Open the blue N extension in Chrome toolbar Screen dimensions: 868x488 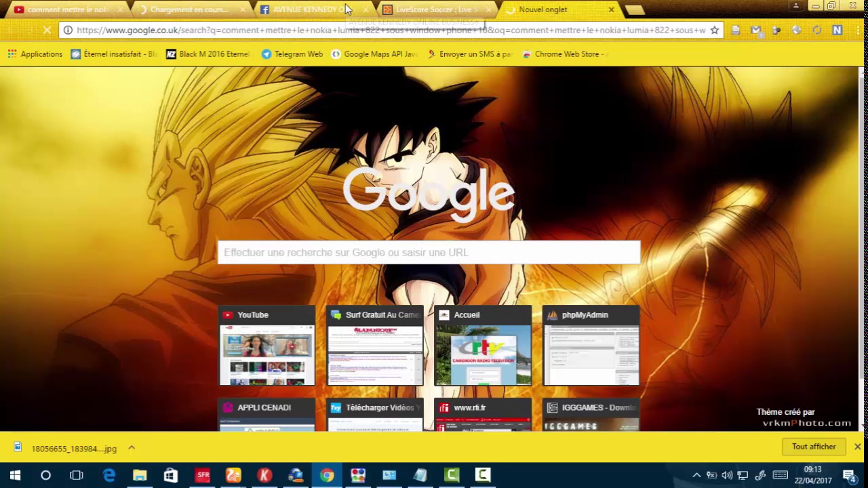837,30
